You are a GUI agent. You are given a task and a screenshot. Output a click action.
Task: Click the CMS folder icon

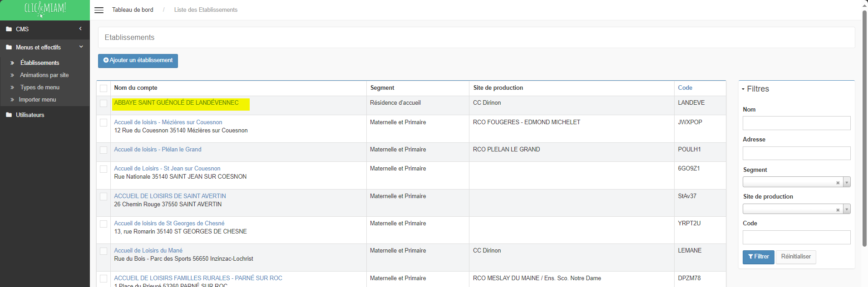point(9,29)
